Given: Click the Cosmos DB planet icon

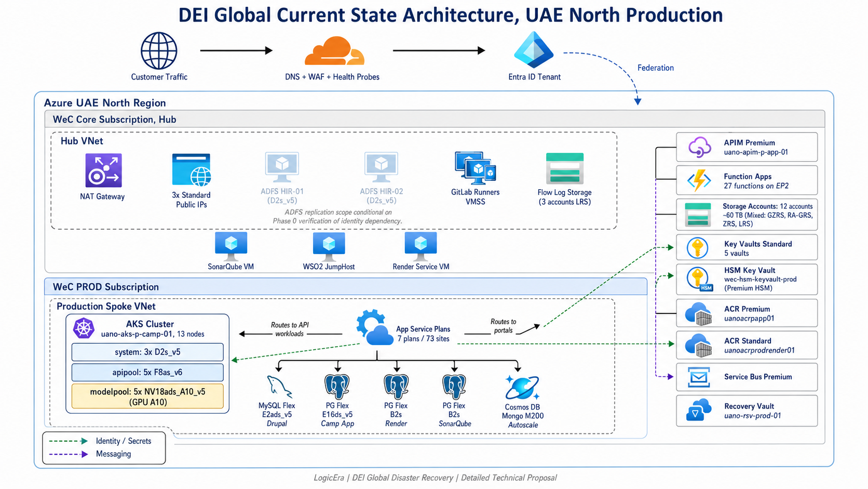Looking at the screenshot, I should click(522, 388).
